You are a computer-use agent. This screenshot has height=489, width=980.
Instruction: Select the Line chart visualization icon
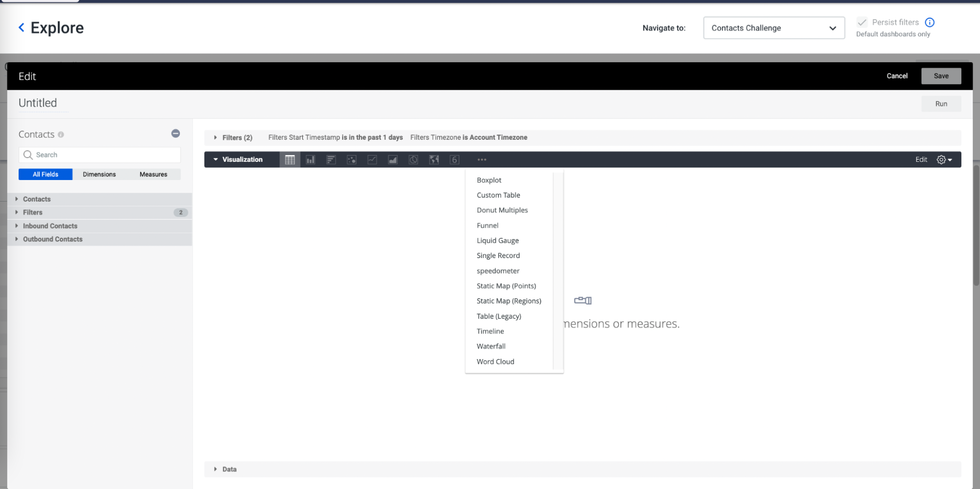click(x=372, y=159)
